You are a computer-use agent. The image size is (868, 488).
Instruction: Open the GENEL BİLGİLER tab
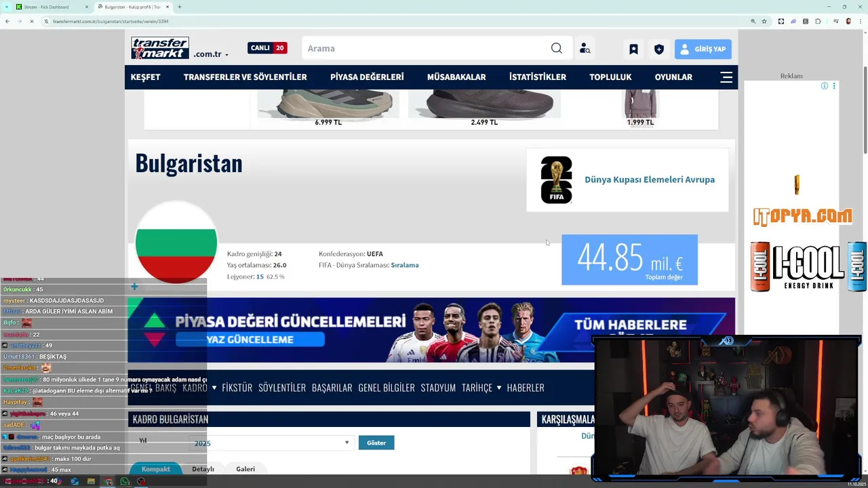pyautogui.click(x=387, y=388)
